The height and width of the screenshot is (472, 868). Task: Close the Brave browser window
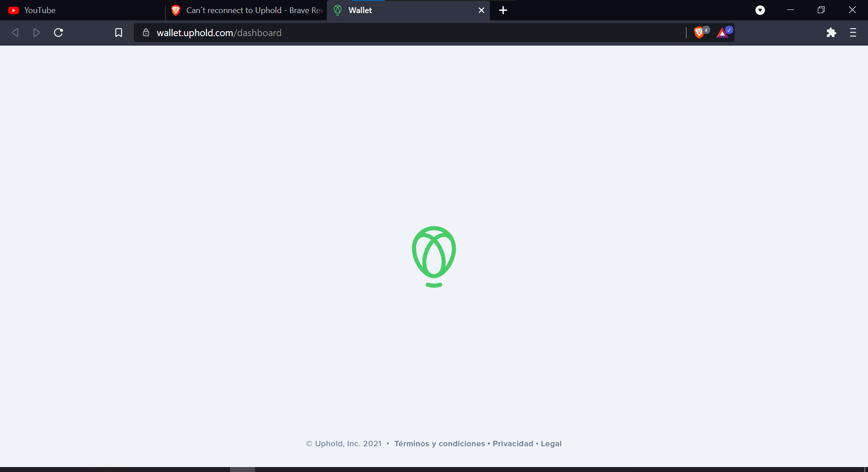pyautogui.click(x=852, y=10)
